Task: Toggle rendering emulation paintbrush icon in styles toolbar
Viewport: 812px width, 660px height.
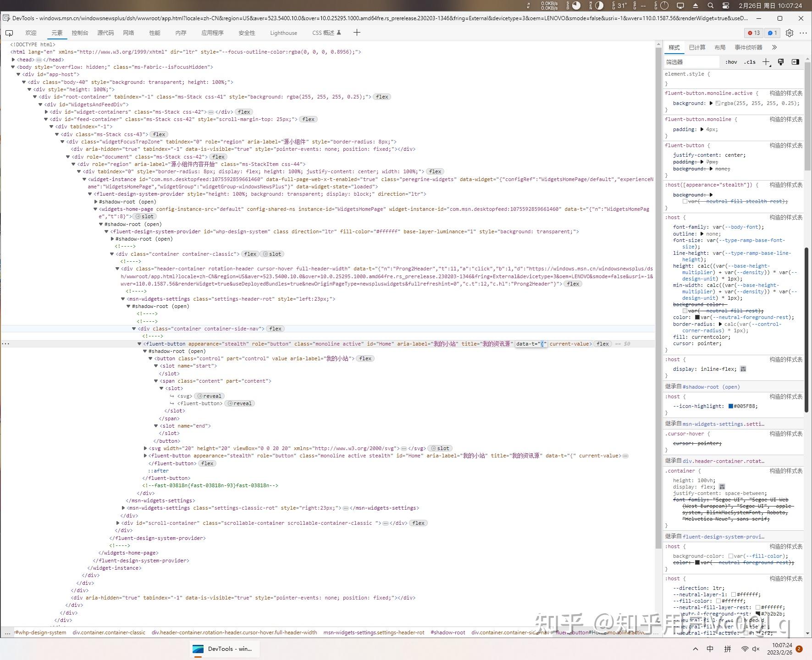Action: (x=781, y=62)
